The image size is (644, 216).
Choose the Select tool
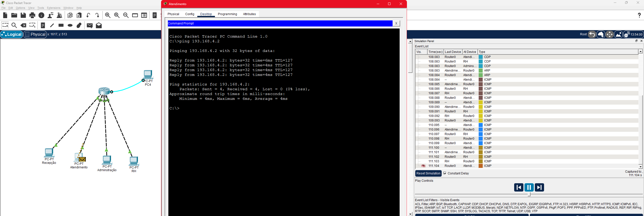(x=5, y=25)
